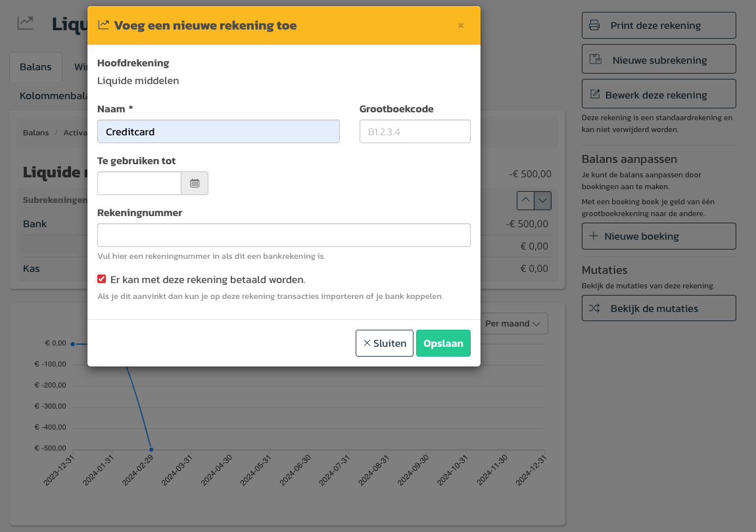Click the Nieuwe subrekening icon

(596, 60)
